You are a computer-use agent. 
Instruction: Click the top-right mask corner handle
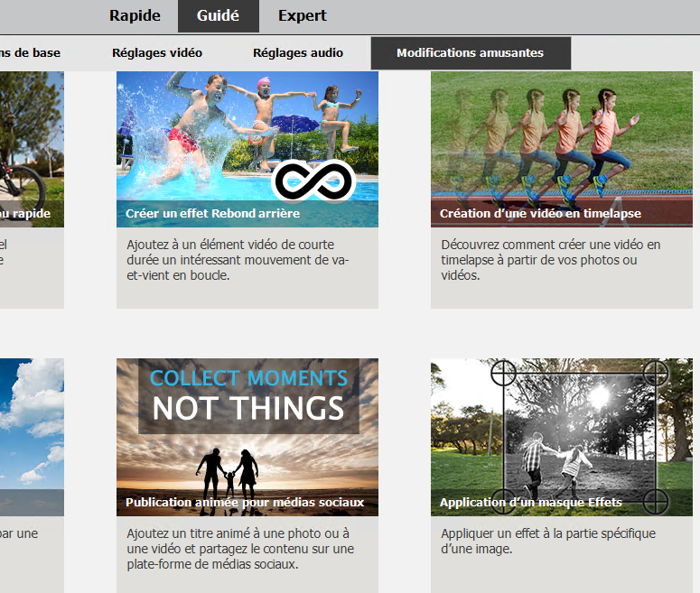[x=655, y=372]
